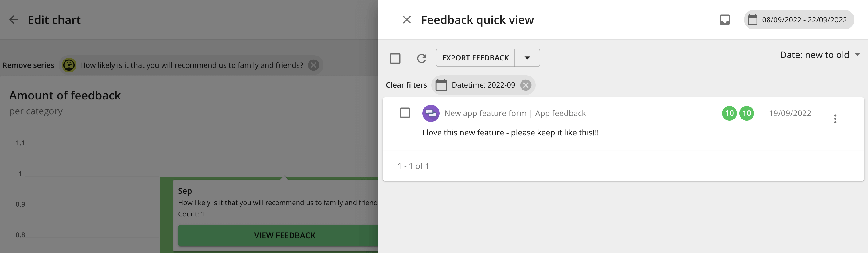Click the purple app feedback form icon

pyautogui.click(x=431, y=113)
